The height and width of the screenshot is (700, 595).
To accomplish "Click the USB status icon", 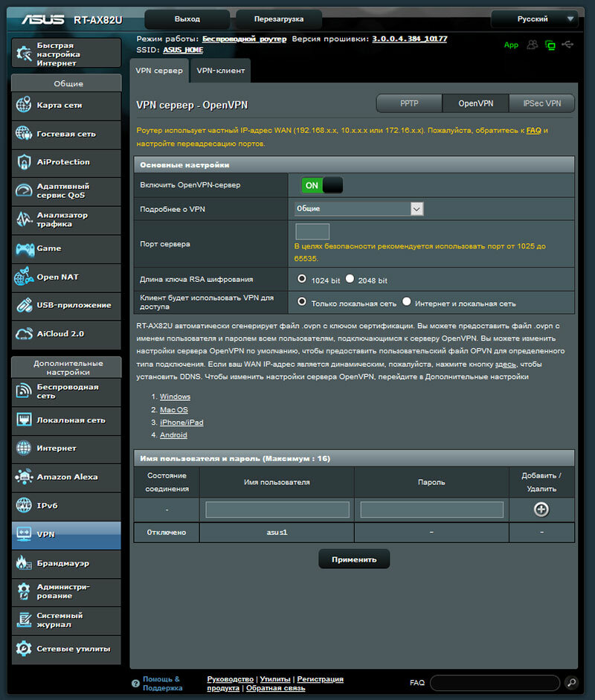I will pos(567,45).
